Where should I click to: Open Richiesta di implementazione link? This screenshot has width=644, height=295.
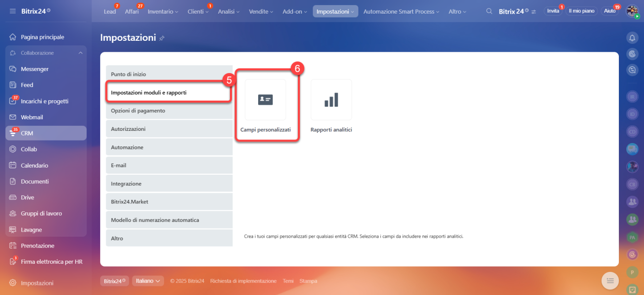(244, 281)
